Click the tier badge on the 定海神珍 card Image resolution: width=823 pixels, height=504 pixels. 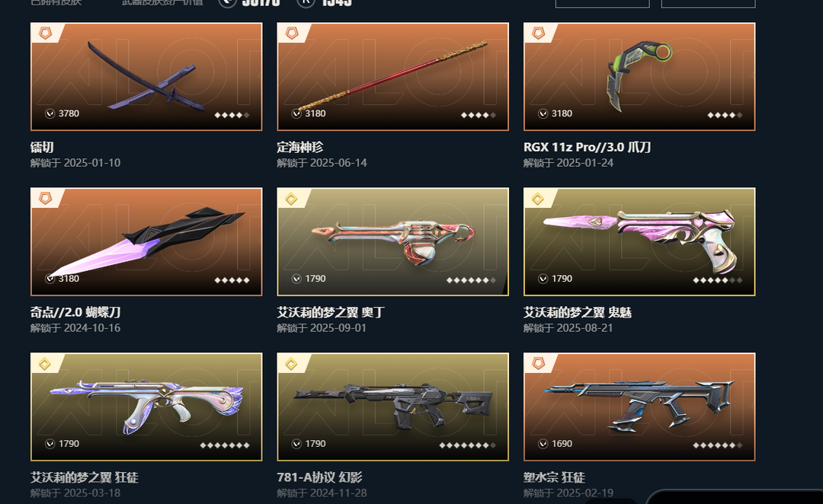pyautogui.click(x=292, y=34)
